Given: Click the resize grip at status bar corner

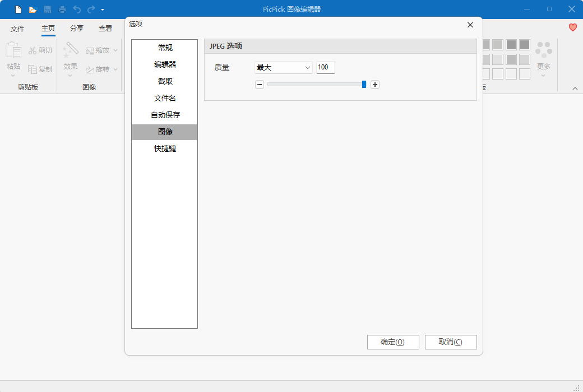Looking at the screenshot, I should 577,388.
